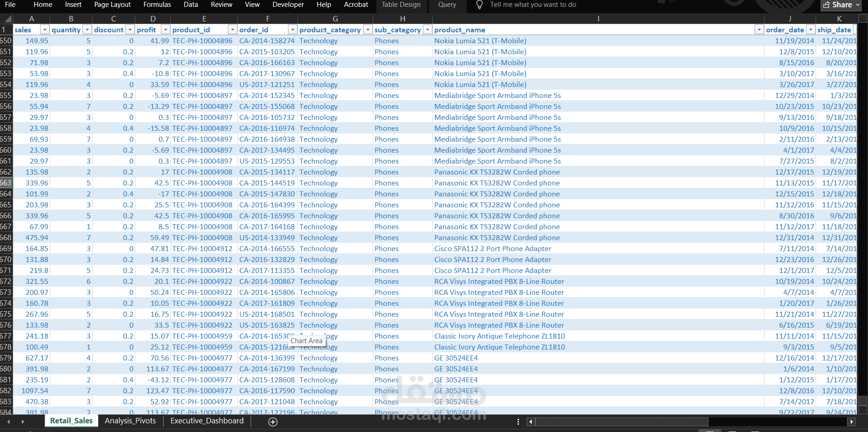Open the product_name filter dropdown

(x=759, y=30)
